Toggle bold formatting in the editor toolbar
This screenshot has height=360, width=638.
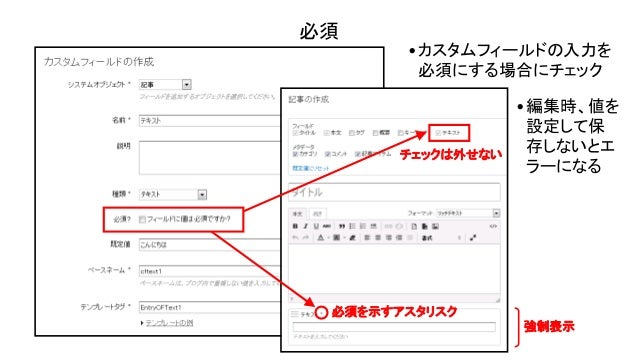(295, 226)
